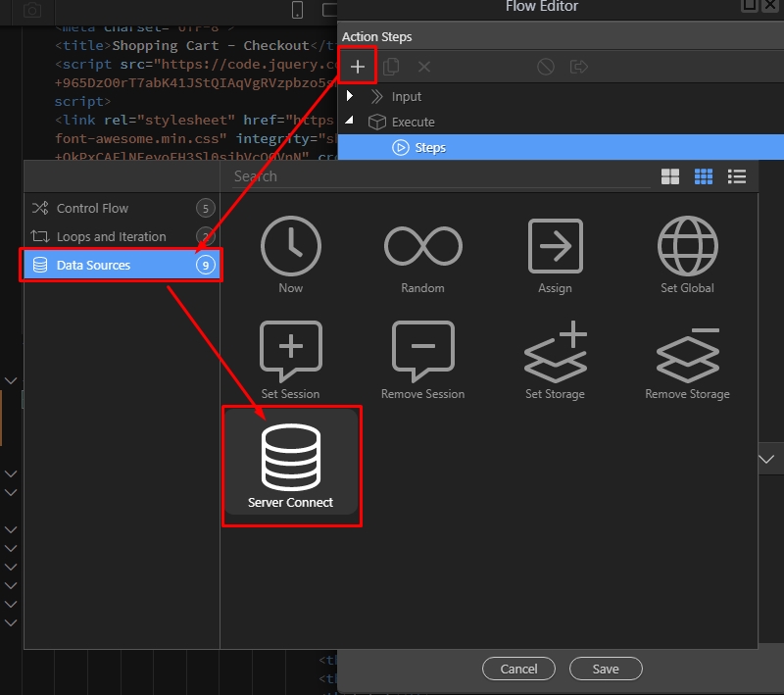Image resolution: width=784 pixels, height=695 pixels.
Task: Select the Assign action
Action: 555,254
